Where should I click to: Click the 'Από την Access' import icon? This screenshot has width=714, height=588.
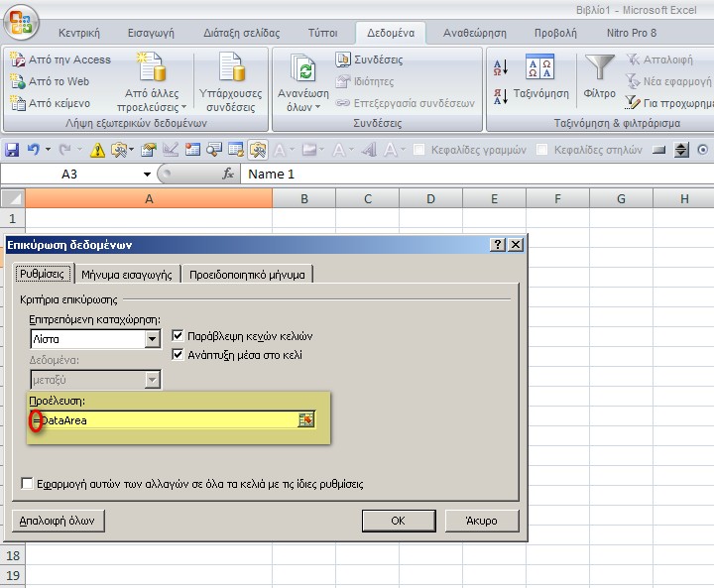coord(18,59)
